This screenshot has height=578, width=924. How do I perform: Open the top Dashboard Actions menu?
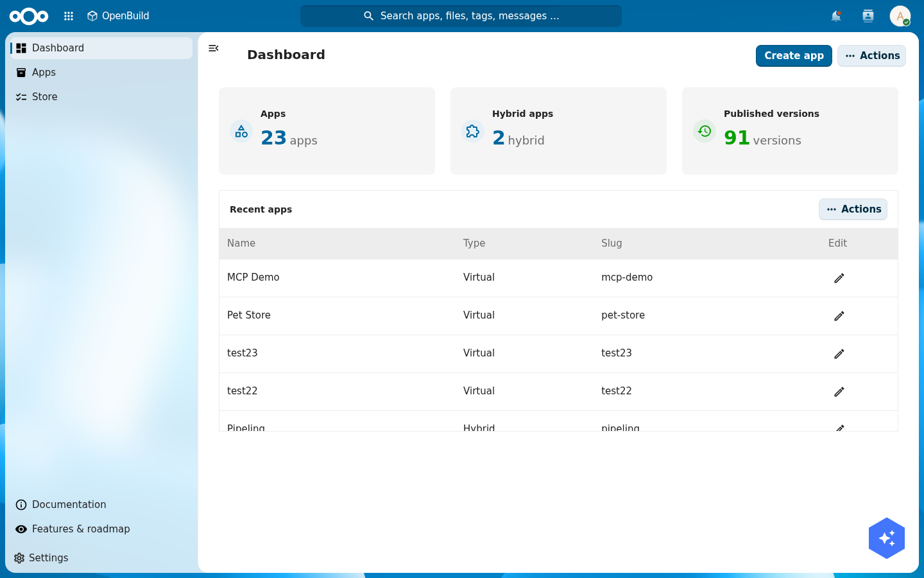tap(871, 56)
